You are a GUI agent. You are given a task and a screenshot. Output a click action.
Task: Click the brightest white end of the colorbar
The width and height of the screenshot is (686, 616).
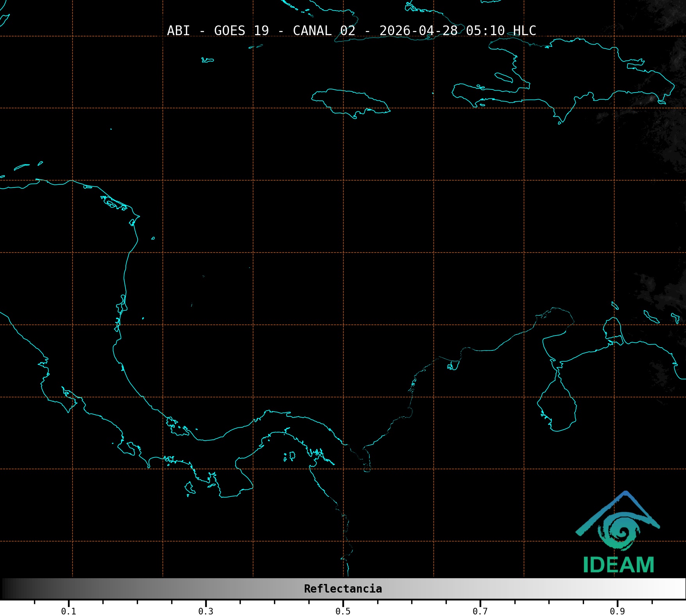(x=681, y=589)
